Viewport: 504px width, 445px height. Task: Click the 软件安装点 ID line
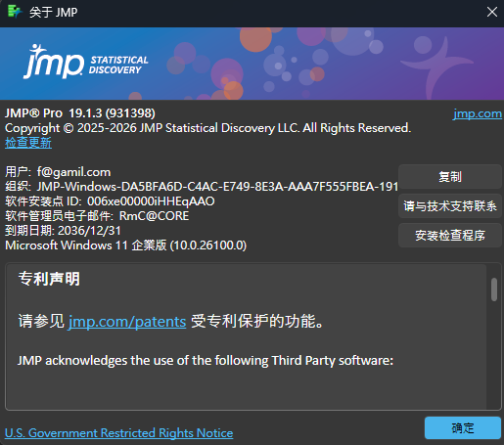click(110, 201)
